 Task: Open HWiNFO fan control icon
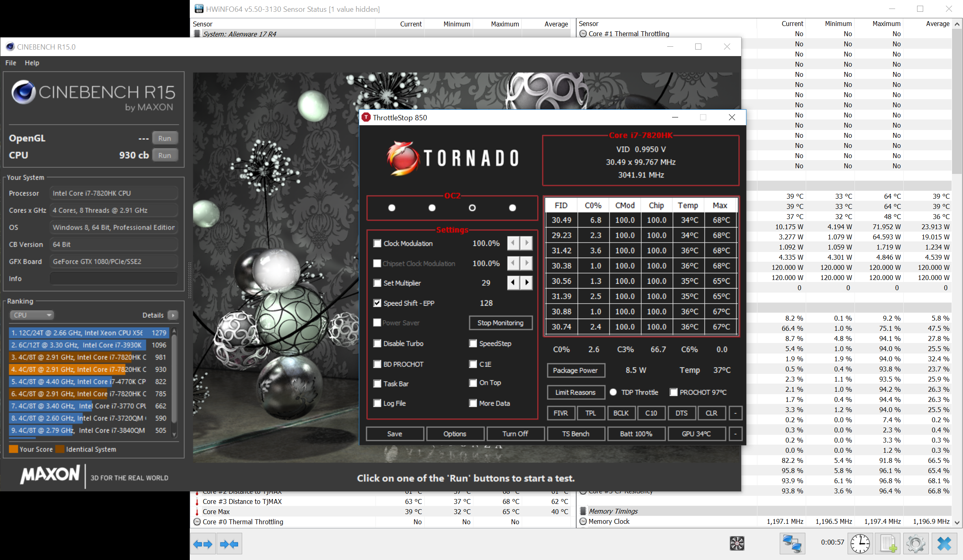(737, 543)
